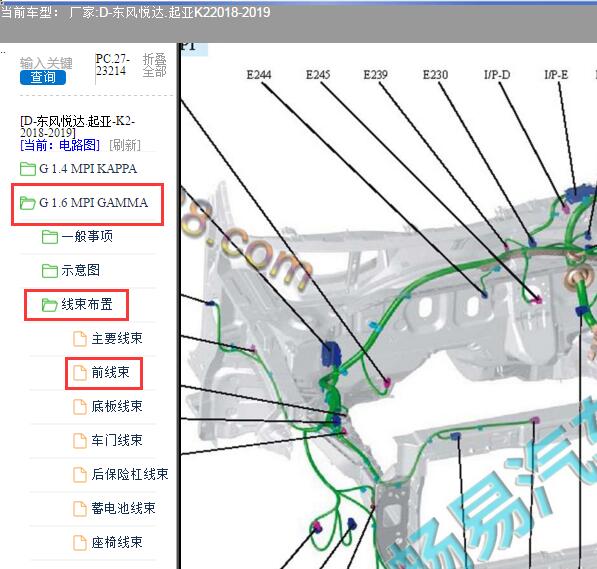Image resolution: width=597 pixels, height=569 pixels.
Task: Click the I/P-E connector label
Action: (556, 75)
